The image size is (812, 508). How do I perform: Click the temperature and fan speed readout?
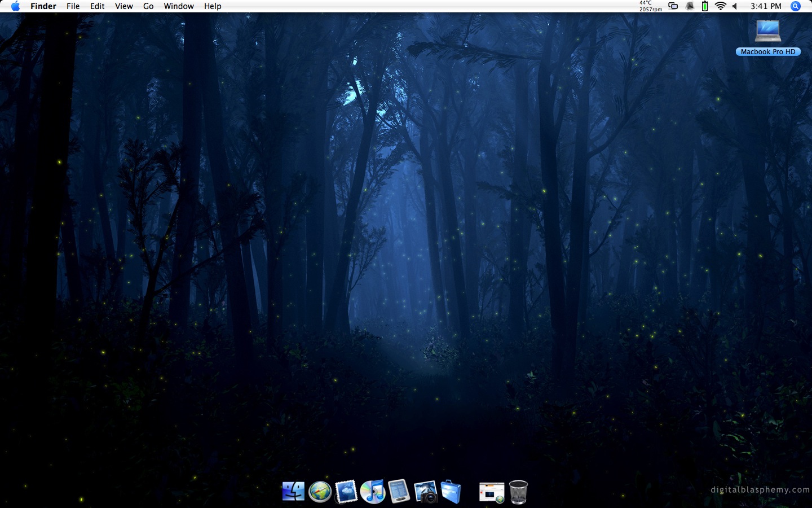click(650, 6)
